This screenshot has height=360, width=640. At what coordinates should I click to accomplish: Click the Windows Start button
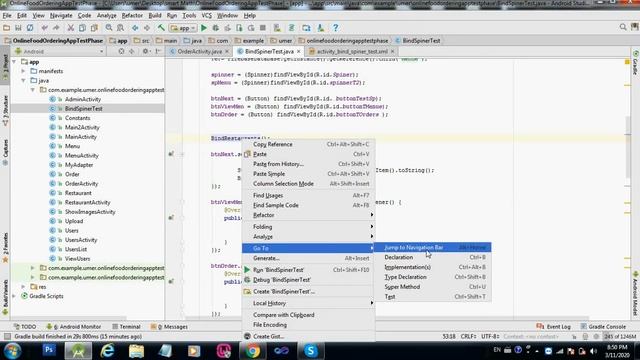click(x=13, y=351)
